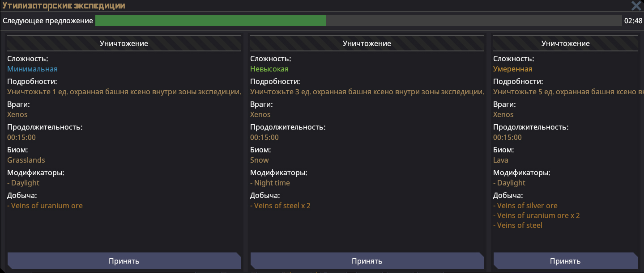Select the Уничтожение header of the Snow card
Image resolution: width=644 pixels, height=273 pixels.
(x=367, y=43)
